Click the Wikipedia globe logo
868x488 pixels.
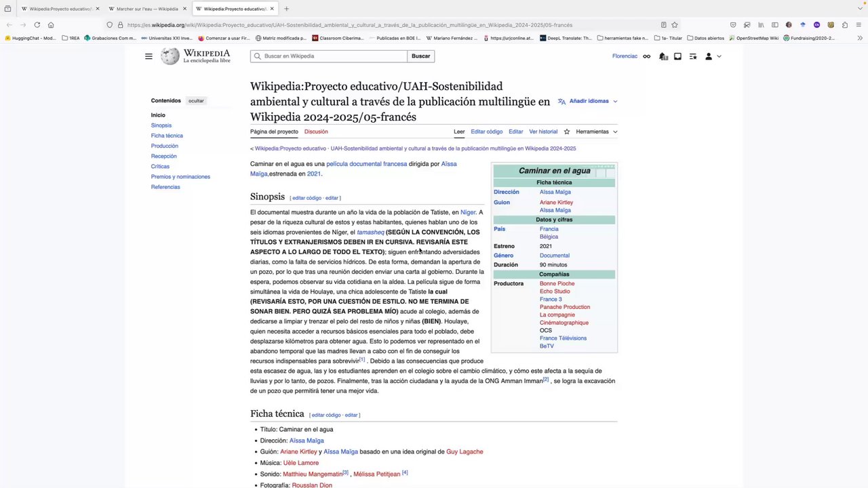point(170,56)
